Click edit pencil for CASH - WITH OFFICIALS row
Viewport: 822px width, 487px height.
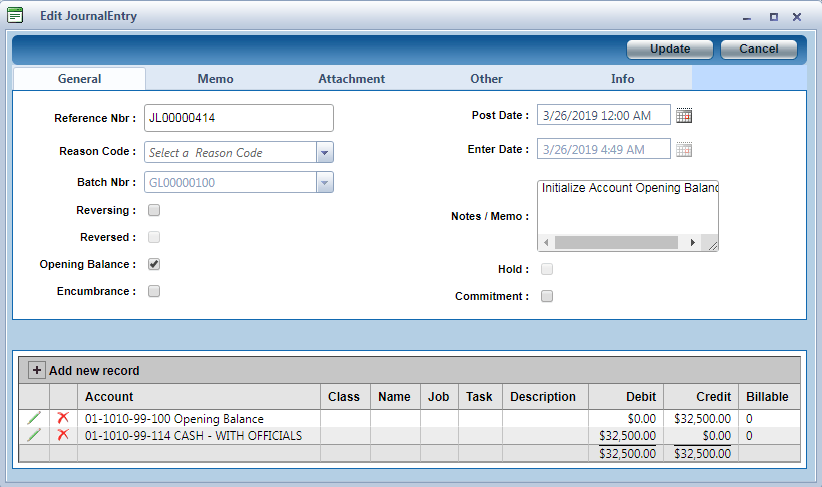tap(34, 435)
